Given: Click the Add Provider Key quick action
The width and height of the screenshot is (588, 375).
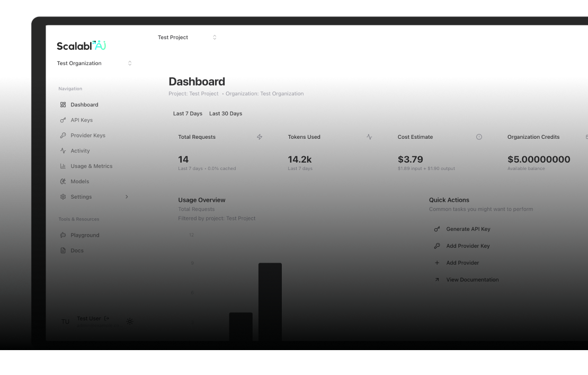Looking at the screenshot, I should click(x=468, y=246).
